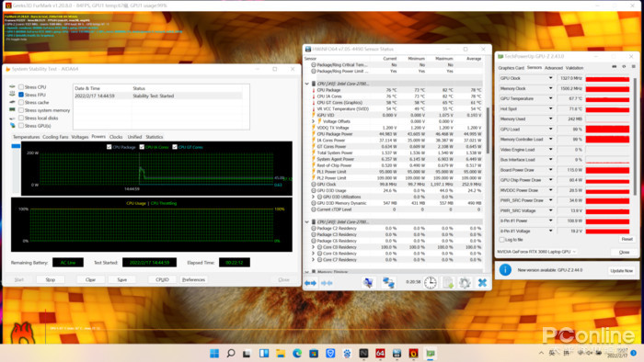Toggle CPU IA Cores graph checkbox
The height and width of the screenshot is (362, 644).
(x=142, y=147)
